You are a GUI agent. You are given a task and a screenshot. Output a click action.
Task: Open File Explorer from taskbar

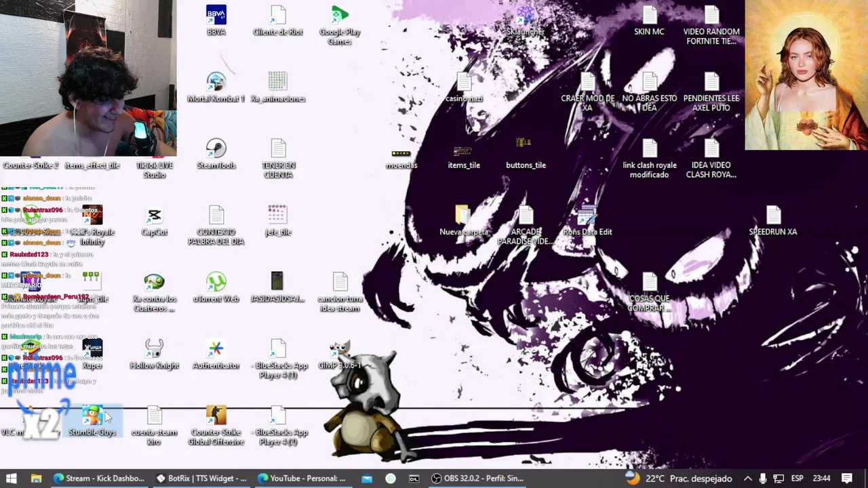pos(36,478)
